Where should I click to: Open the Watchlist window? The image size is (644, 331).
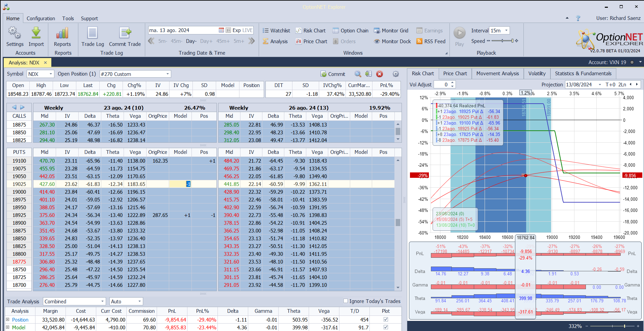(276, 31)
